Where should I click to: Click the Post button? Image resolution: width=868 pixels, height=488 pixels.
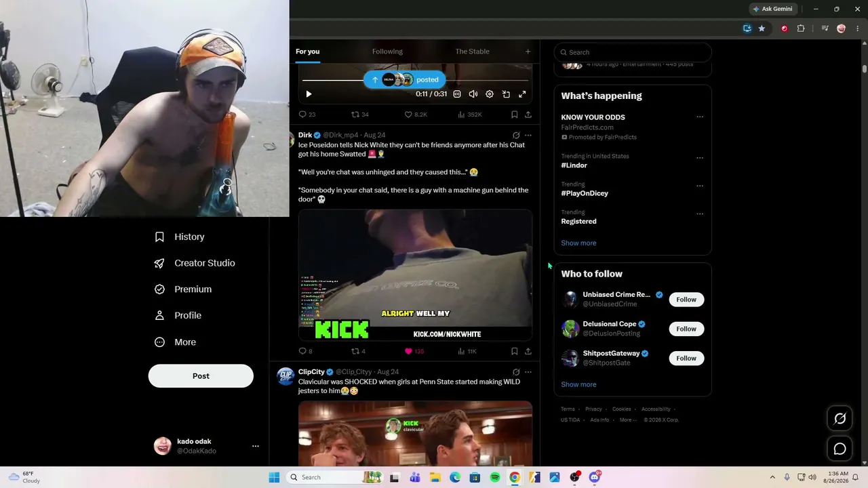pyautogui.click(x=201, y=376)
